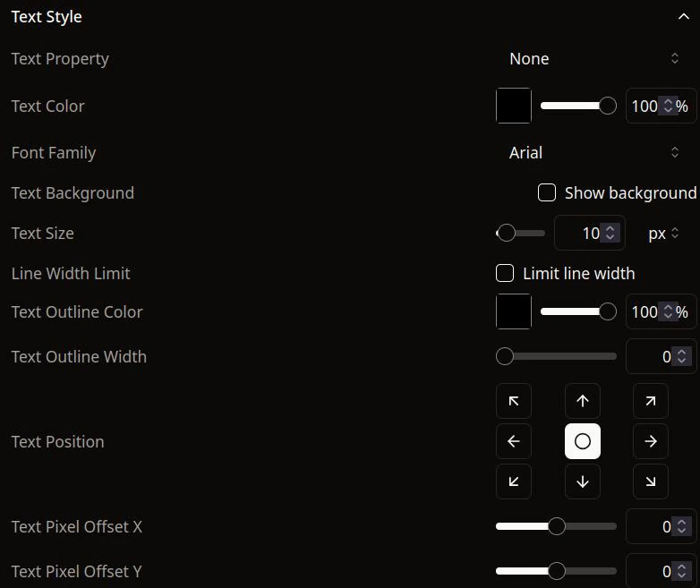
Task: Click the Text Outline Width stepper arrows
Action: [681, 356]
